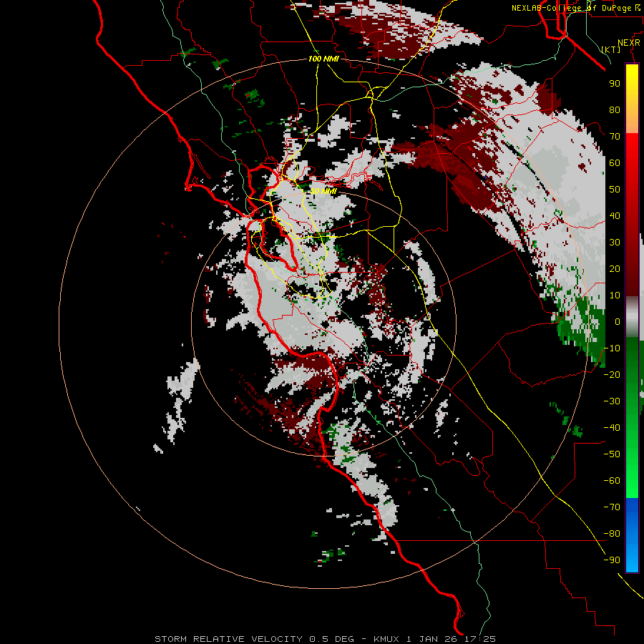Click the -30 value on the velocity scale
The image size is (644, 644).
pyautogui.click(x=612, y=401)
